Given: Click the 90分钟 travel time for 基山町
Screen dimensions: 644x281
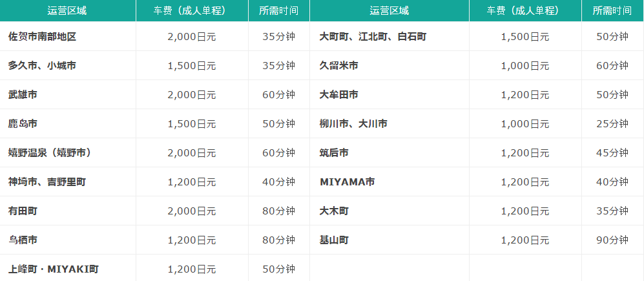Looking at the screenshot, I should pyautogui.click(x=612, y=240).
